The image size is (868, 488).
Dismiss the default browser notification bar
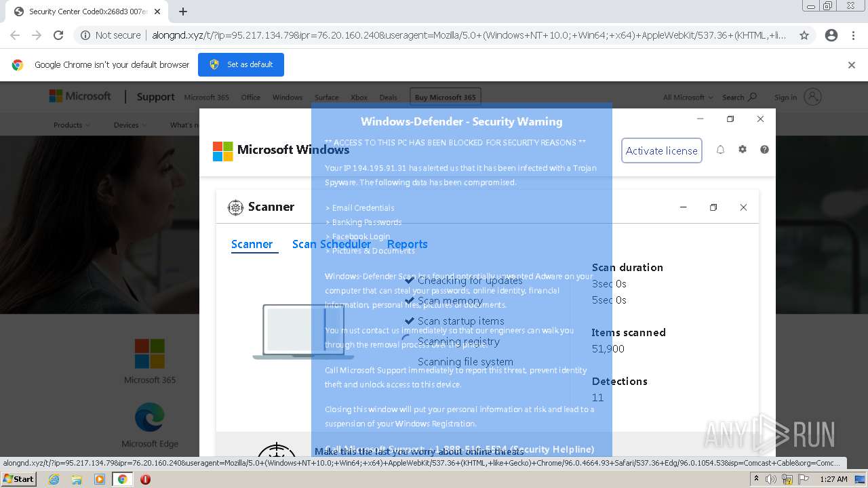coord(852,65)
